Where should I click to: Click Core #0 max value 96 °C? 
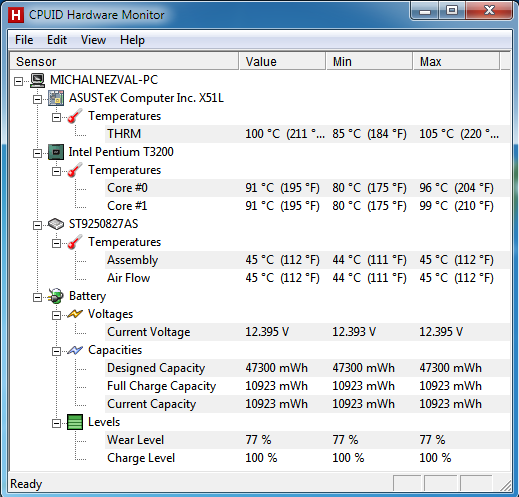click(456, 188)
